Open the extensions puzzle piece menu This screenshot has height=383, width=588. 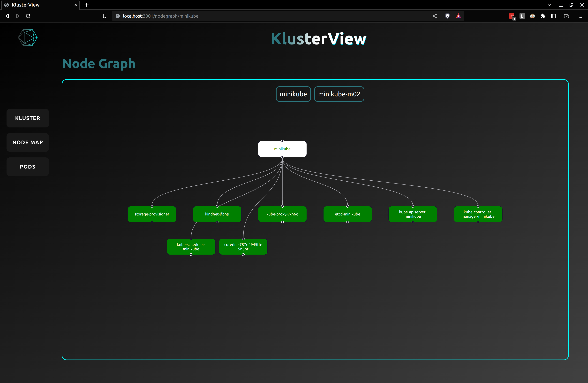[x=543, y=16]
